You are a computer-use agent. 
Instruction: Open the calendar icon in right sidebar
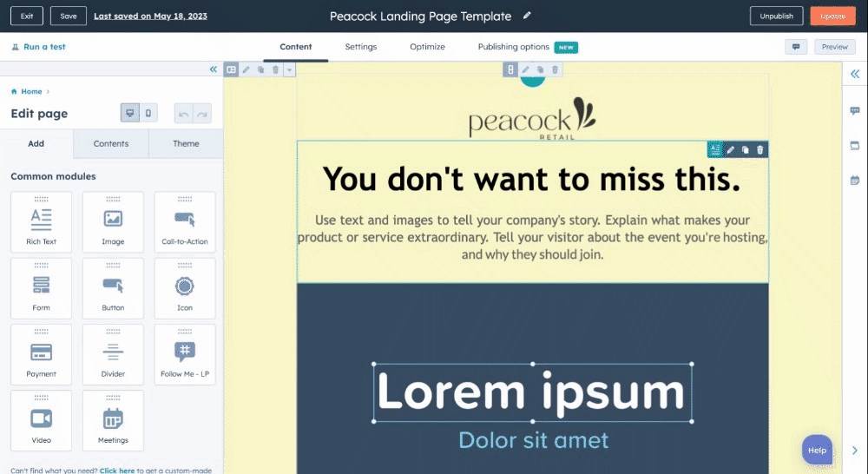pyautogui.click(x=855, y=181)
